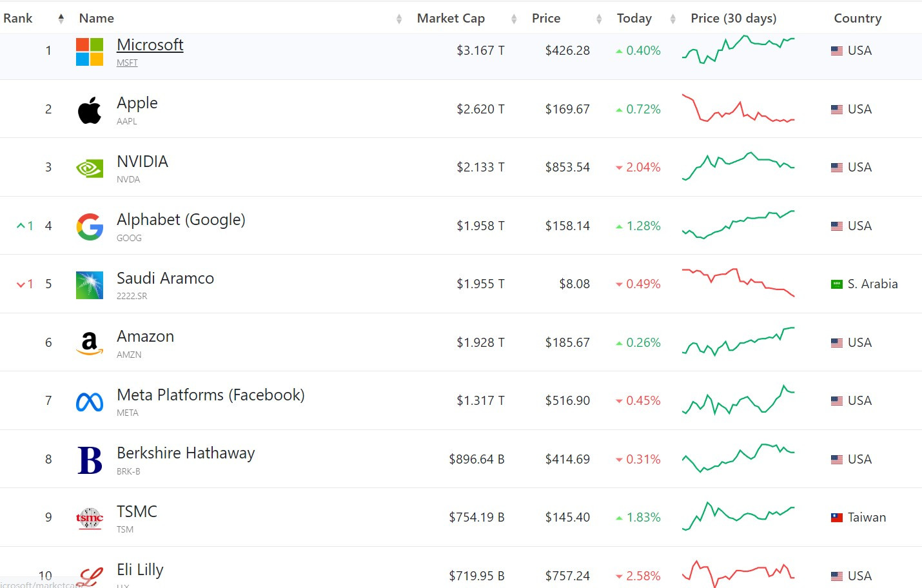Expand the Name column sort arrows

click(x=398, y=18)
